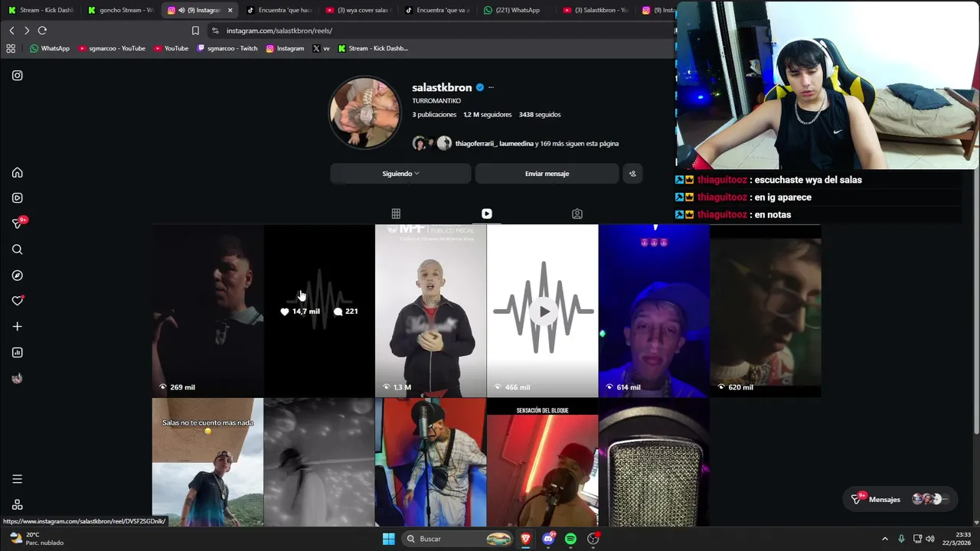Screen dimensions: 980x551
Task: Open Spotify from the taskbar
Action: [x=570, y=539]
